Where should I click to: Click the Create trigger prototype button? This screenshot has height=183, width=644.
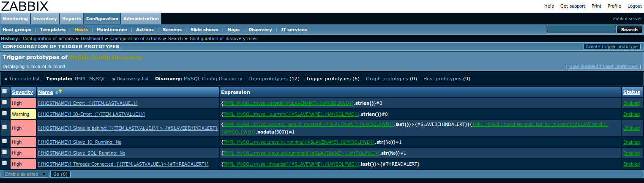pyautogui.click(x=612, y=46)
